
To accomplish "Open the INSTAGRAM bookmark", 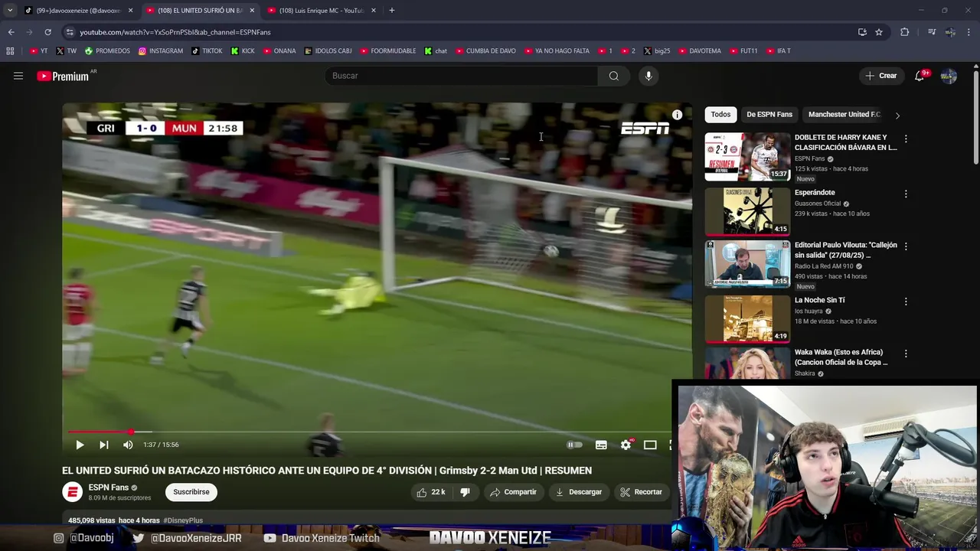I will [161, 51].
